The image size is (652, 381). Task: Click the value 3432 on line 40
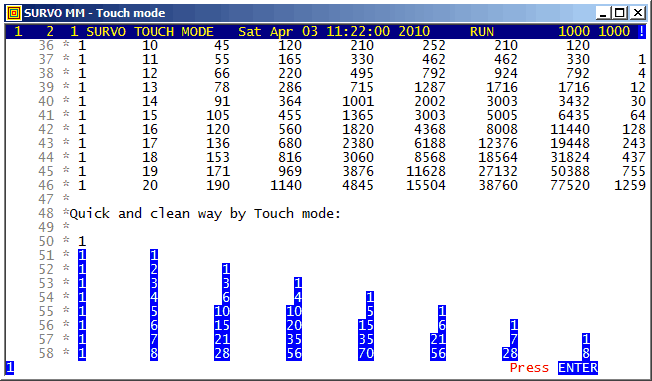[574, 101]
